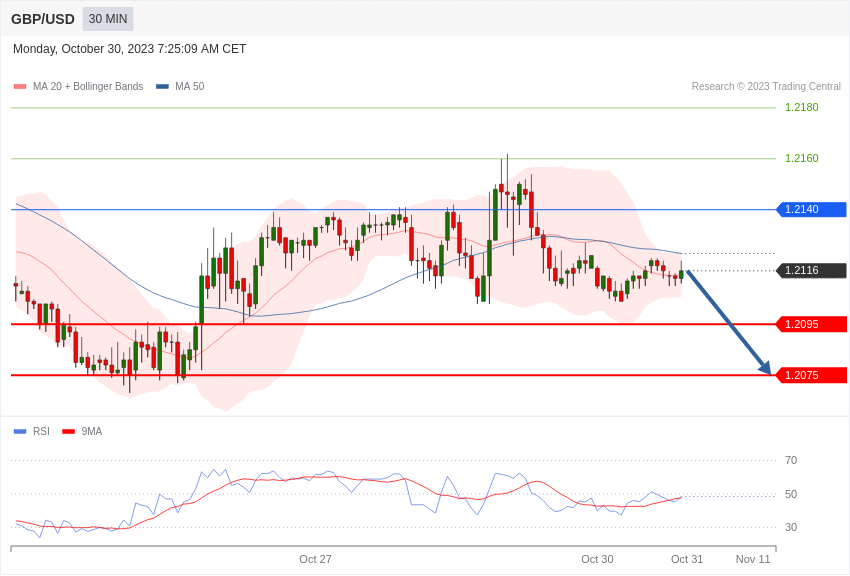Image resolution: width=850 pixels, height=576 pixels.
Task: Click the Research © 2023 Trading Central credit
Action: [x=766, y=86]
